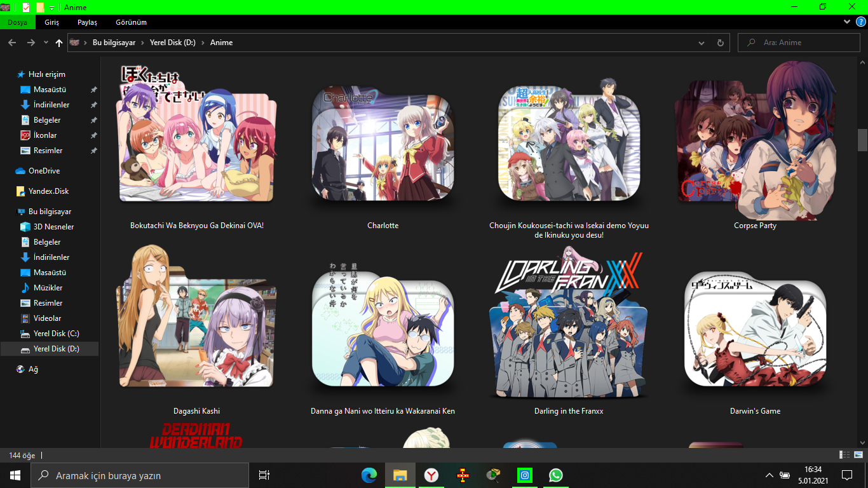
Task: Click the Forward navigation arrow
Action: 31,43
